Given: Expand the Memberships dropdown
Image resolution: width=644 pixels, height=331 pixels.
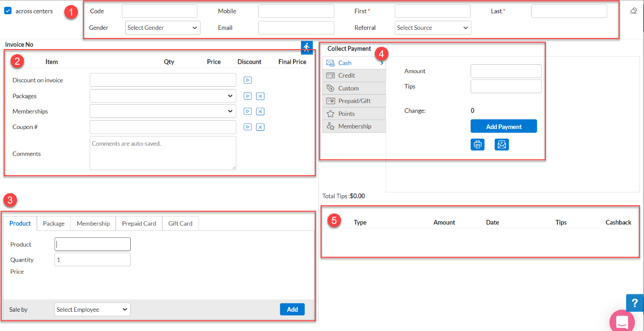Looking at the screenshot, I should (163, 111).
